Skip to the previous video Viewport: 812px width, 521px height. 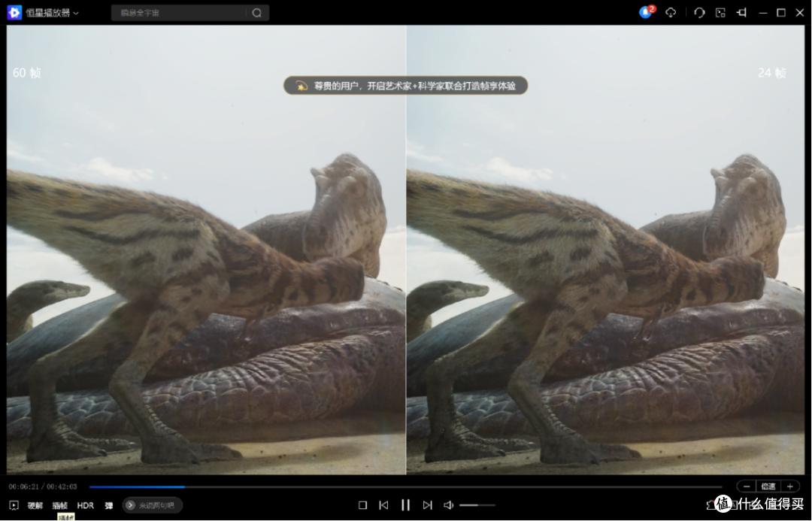coord(383,505)
